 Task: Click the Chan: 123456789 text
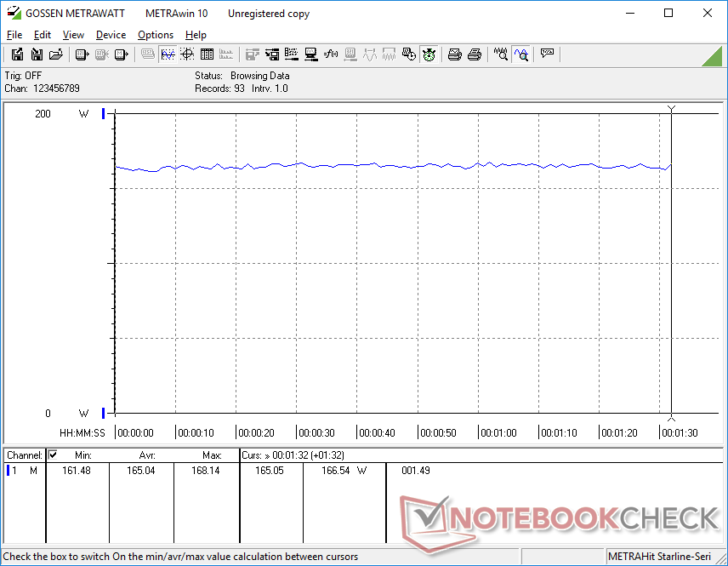point(43,89)
